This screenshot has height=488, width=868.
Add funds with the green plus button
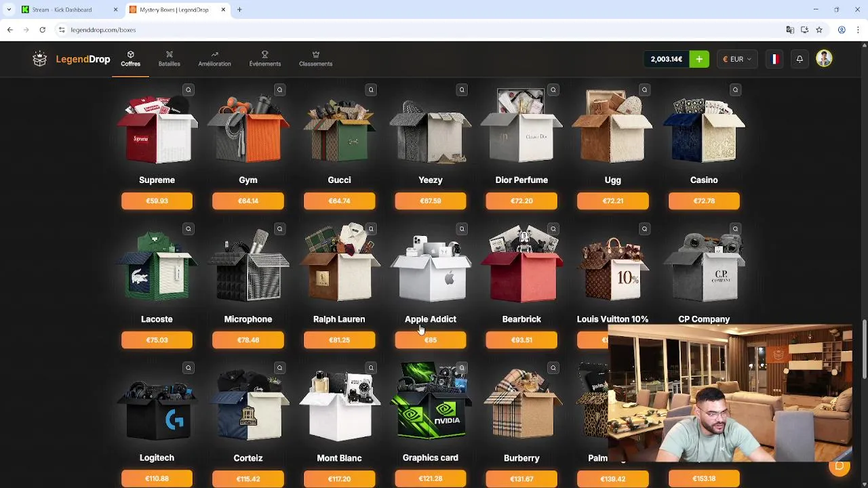tap(699, 59)
